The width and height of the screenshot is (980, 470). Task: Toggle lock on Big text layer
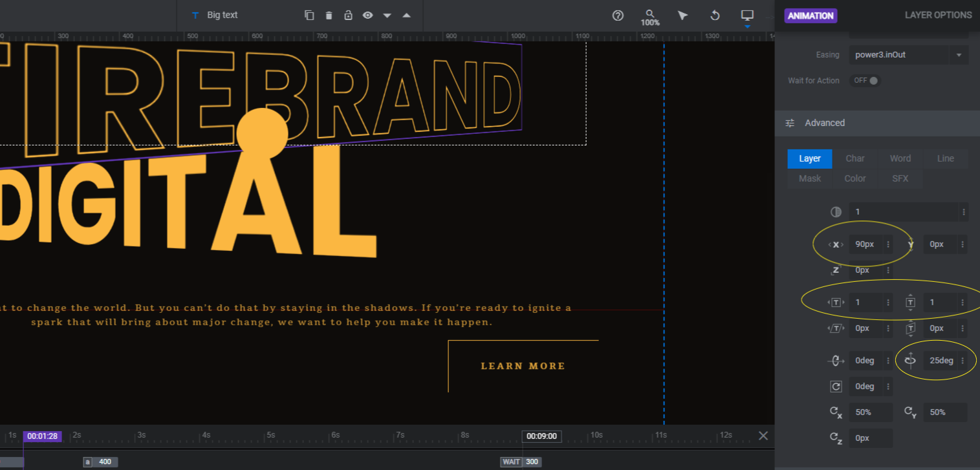(348, 15)
